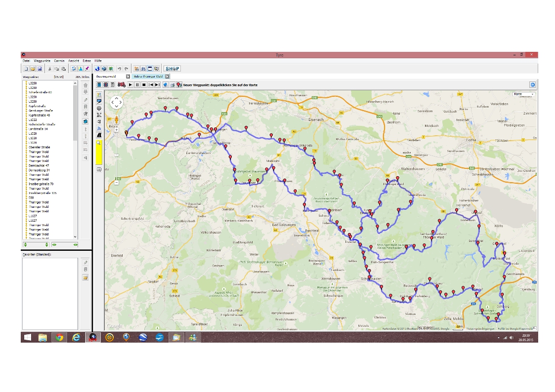Screen dimensions: 555x392
Task: Click the Undo arrow icon
Action: click(x=119, y=69)
